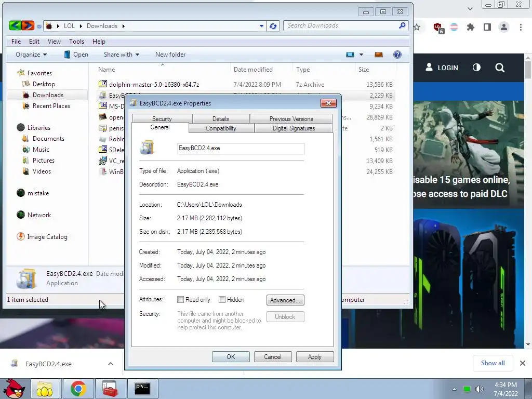This screenshot has height=399, width=532.
Task: Open the Chrome tab search chevron
Action: click(470, 8)
